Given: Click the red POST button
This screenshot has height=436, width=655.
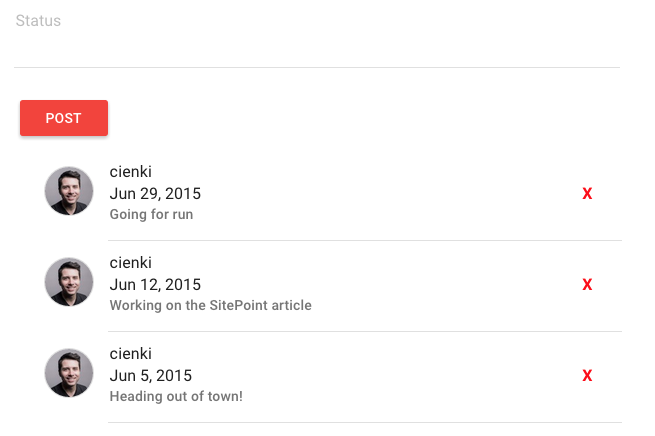Looking at the screenshot, I should (64, 118).
